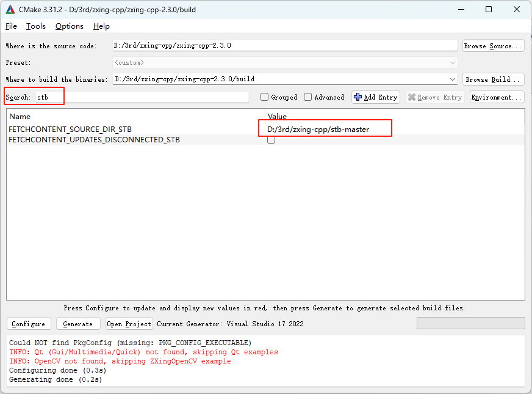Open the File menu
532x394 pixels.
[x=11, y=26]
